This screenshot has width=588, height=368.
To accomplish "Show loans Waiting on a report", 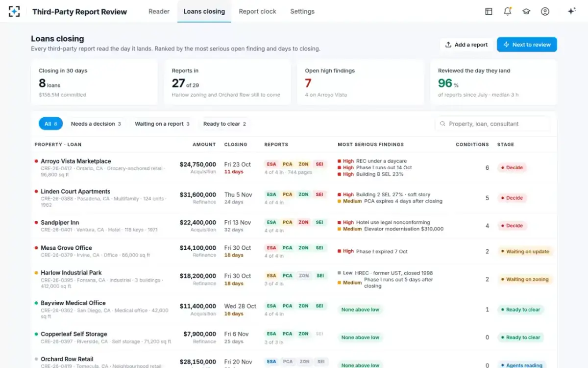I will 162,124.
